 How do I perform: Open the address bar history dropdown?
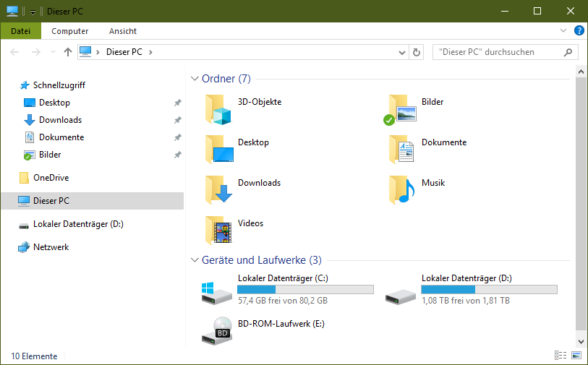point(401,53)
